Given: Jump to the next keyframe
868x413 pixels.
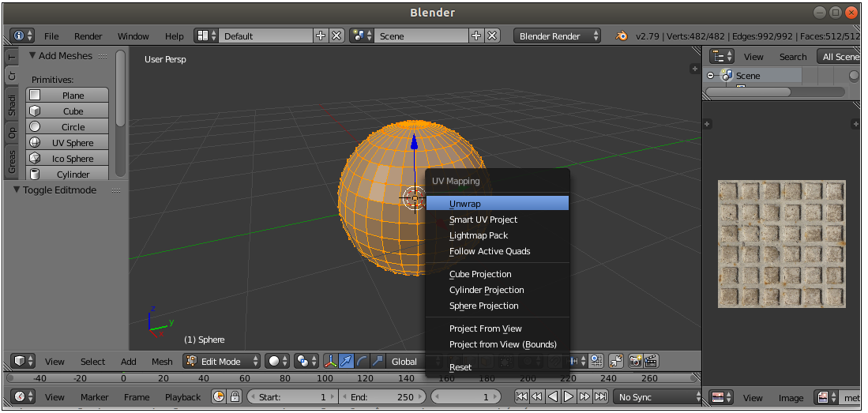Looking at the screenshot, I should pyautogui.click(x=584, y=397).
